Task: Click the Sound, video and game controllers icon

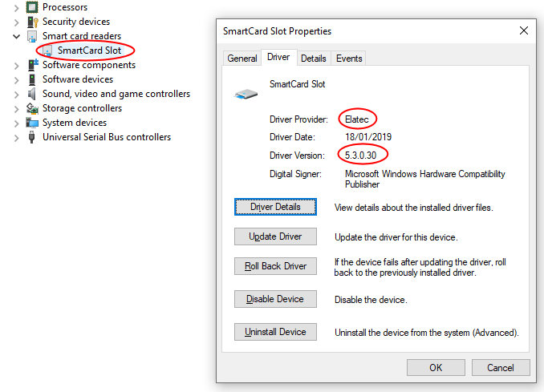Action: click(x=32, y=94)
